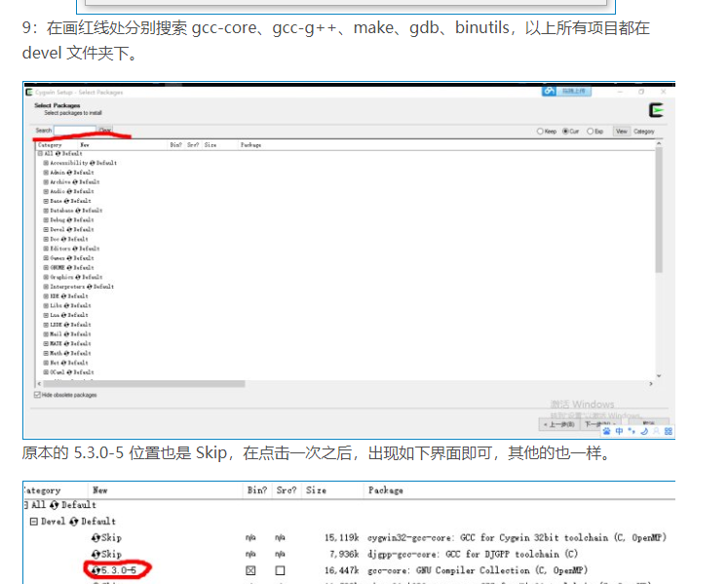728x584 pixels.
Task: Expand the Admin category node
Action: click(46, 173)
